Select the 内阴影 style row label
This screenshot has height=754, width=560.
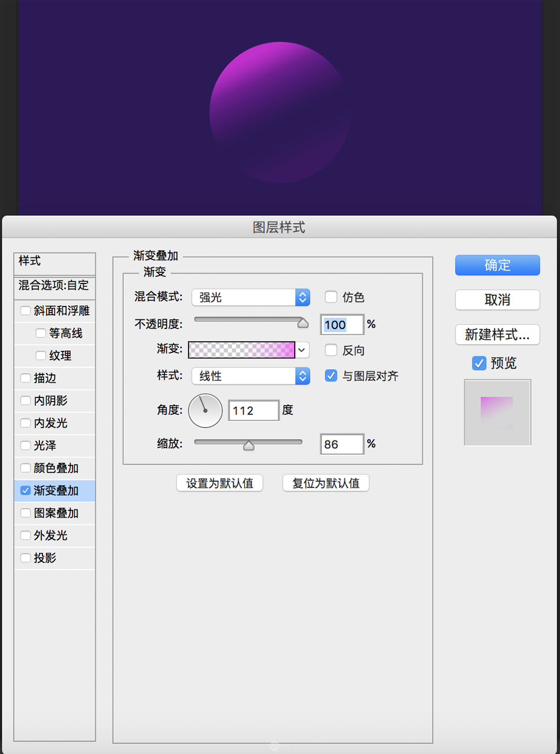[x=51, y=400]
